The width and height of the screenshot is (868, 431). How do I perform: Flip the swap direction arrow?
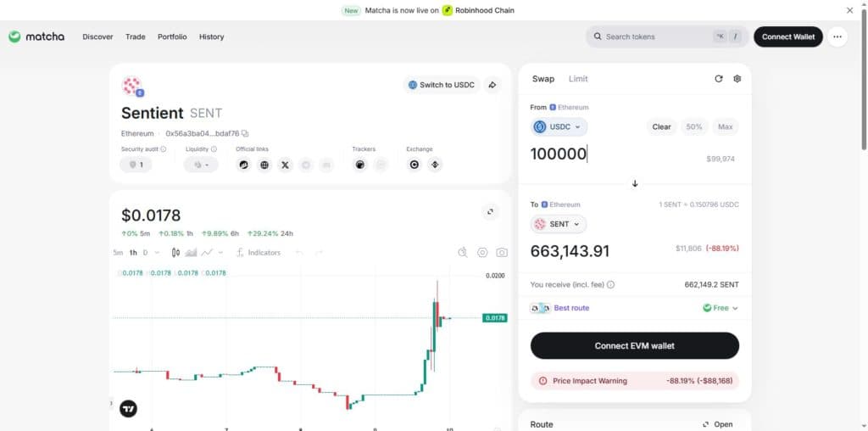[x=635, y=184]
